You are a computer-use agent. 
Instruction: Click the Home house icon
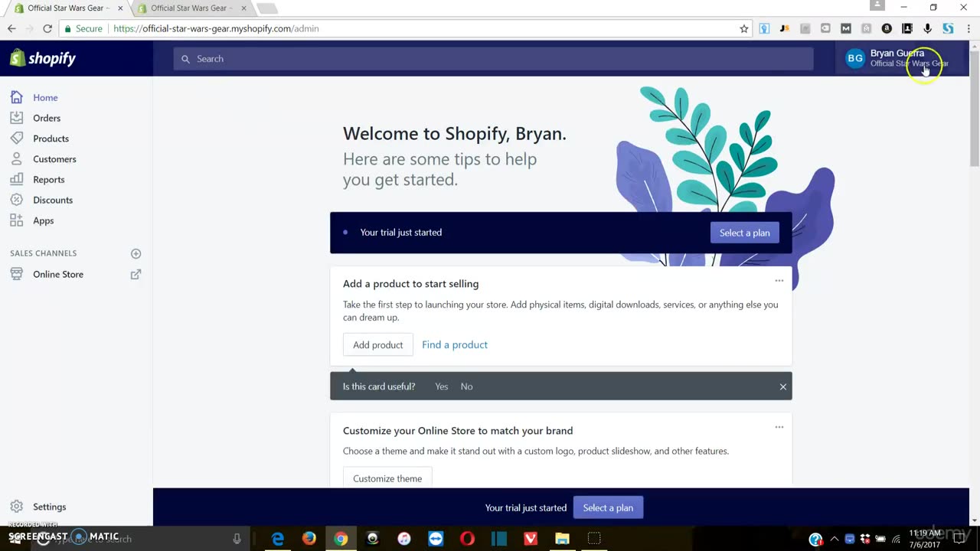17,97
